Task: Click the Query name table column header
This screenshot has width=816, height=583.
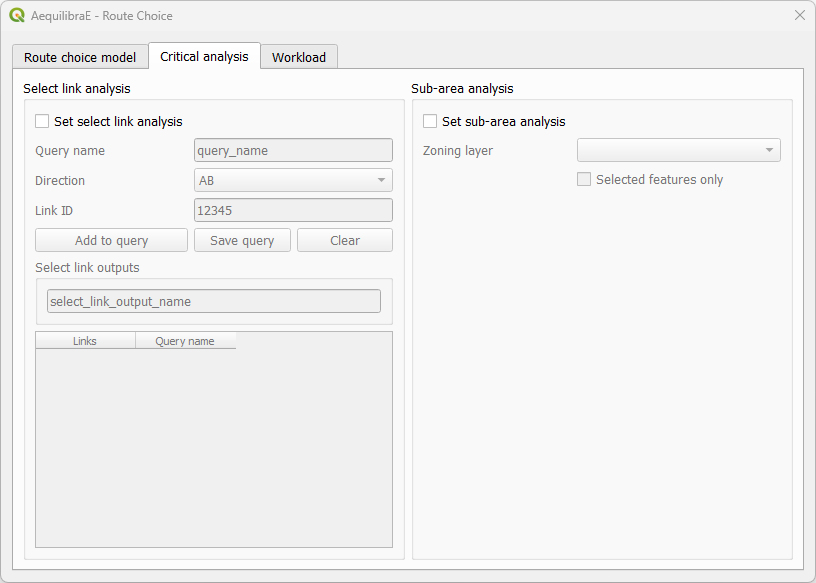Action: (185, 341)
